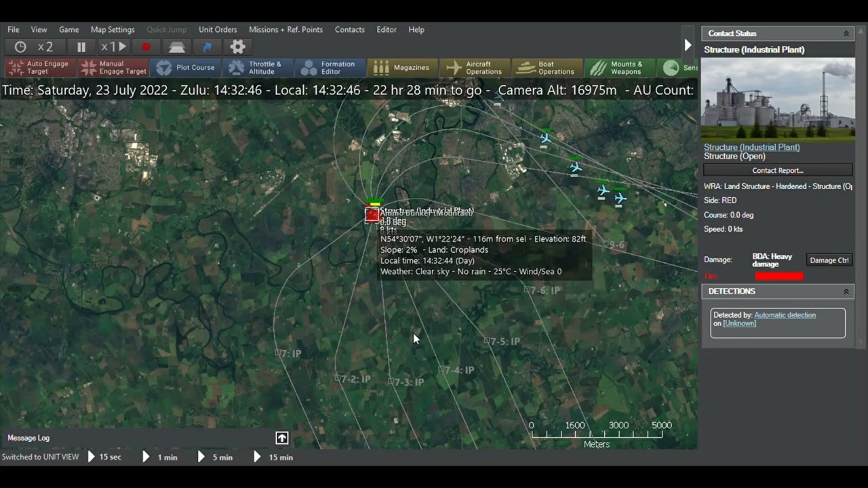Image resolution: width=868 pixels, height=488 pixels.
Task: Open the Editor menu
Action: pos(387,30)
